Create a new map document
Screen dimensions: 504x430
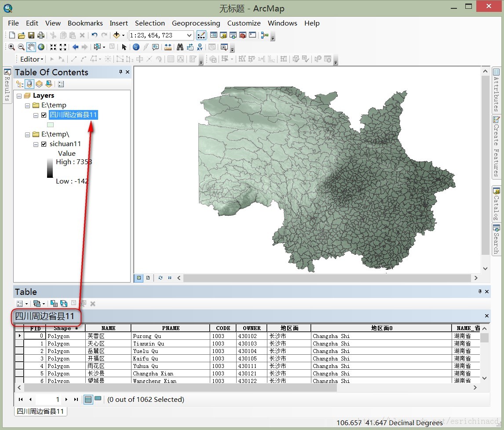coord(12,35)
